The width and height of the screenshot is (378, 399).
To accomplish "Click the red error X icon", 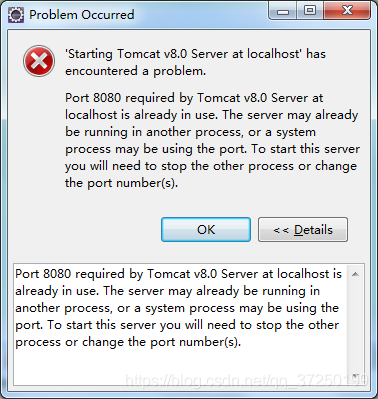I will 39,61.
